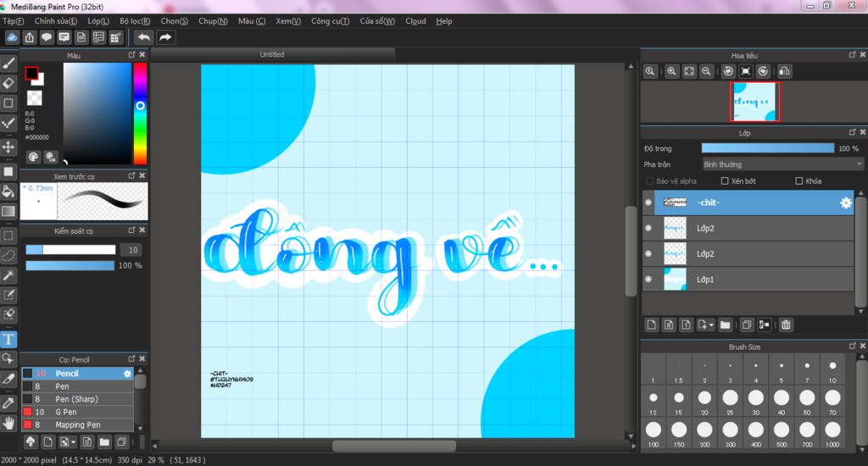Screen dimensions: 868x466
Task: Choose the Pen (Sharp) brush
Action: 77,399
